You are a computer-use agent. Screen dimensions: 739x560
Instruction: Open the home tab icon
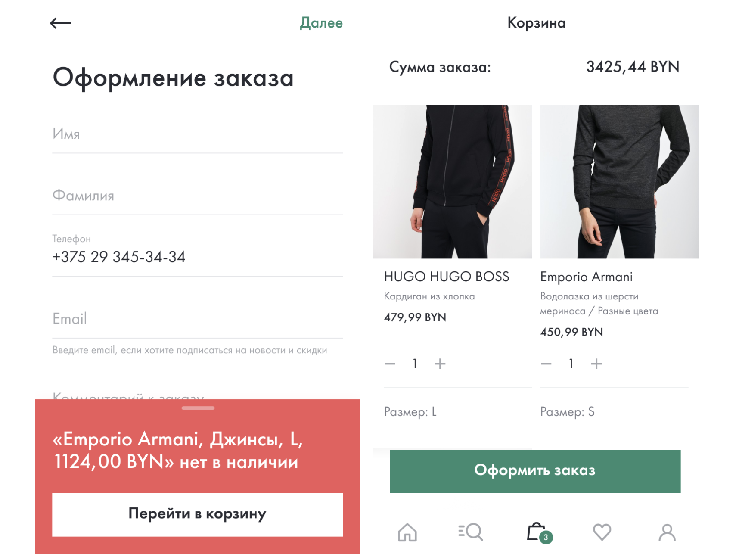(x=407, y=532)
